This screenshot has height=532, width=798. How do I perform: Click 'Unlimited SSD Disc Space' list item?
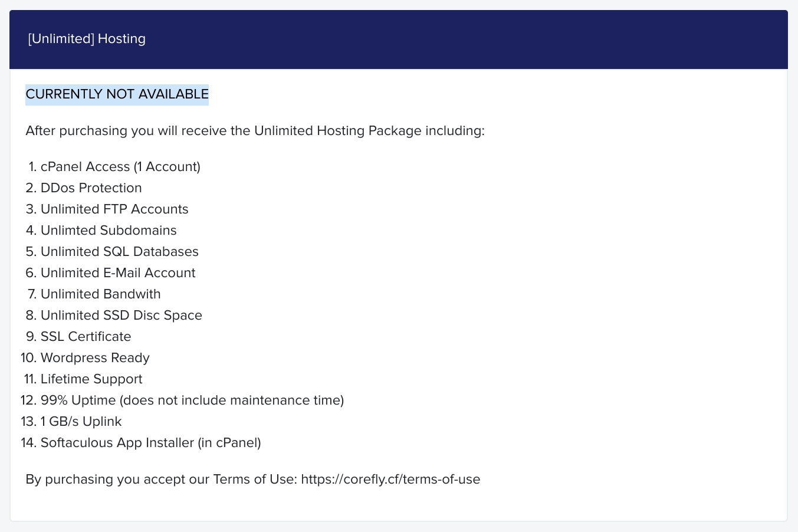point(121,316)
